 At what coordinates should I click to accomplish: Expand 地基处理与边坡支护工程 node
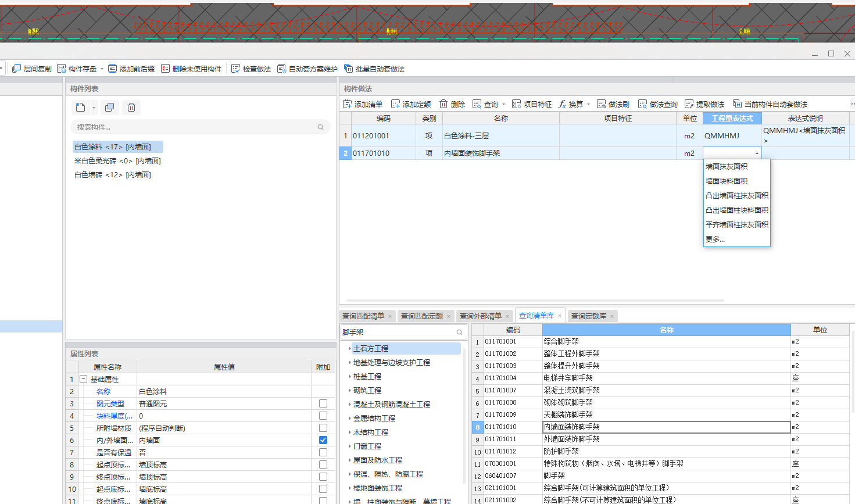(x=349, y=362)
